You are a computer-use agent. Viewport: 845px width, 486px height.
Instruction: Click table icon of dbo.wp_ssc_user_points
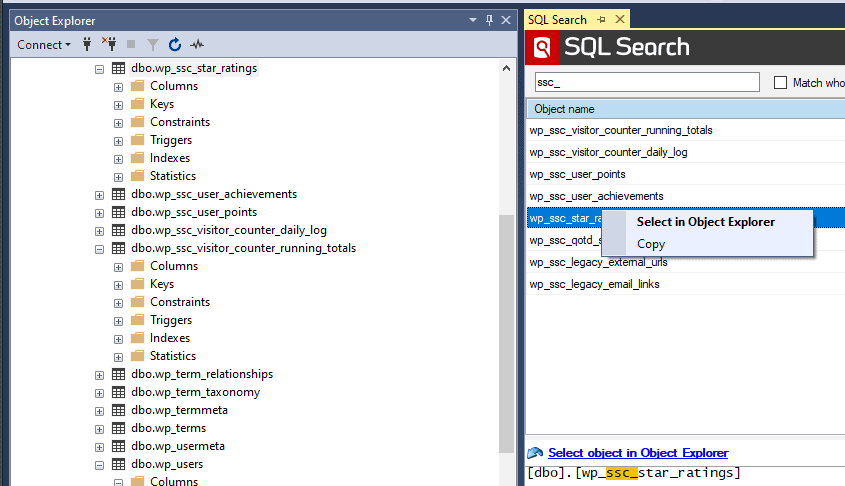tap(119, 212)
